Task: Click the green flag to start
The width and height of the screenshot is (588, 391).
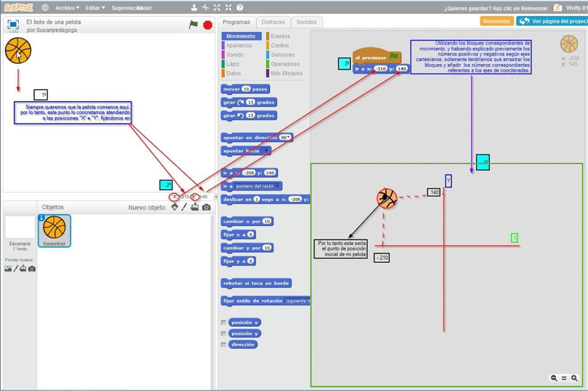Action: [193, 25]
